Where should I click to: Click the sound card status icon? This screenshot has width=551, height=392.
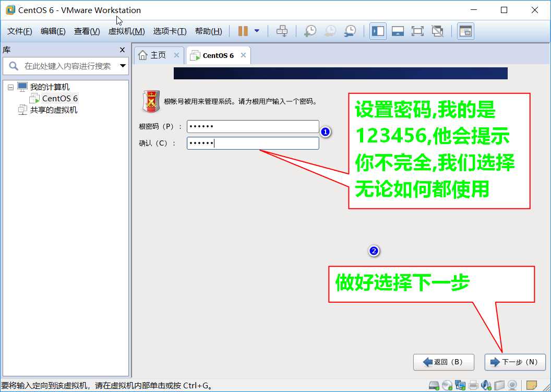(x=486, y=385)
